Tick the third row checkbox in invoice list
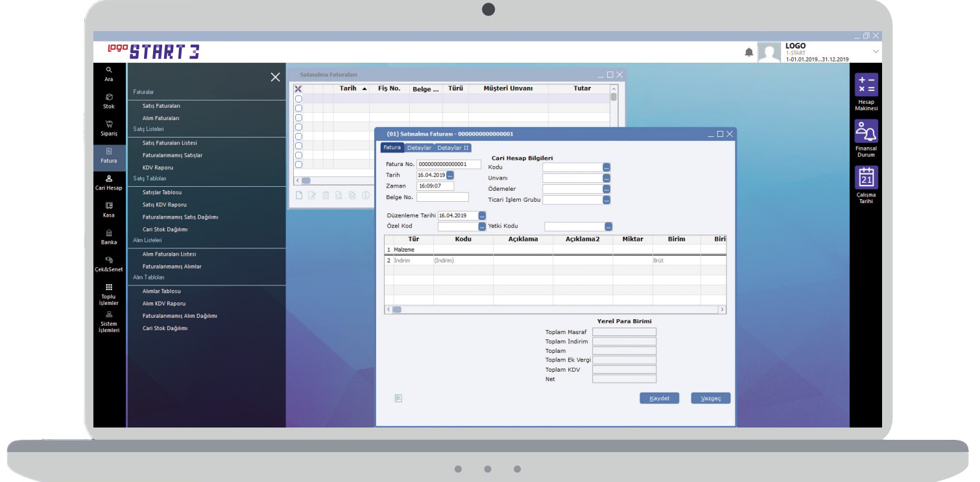Image resolution: width=980 pixels, height=482 pixels. coord(298,117)
